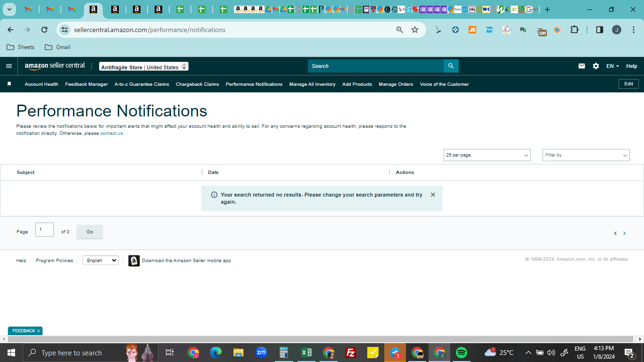Viewport: 644px width, 362px height.
Task: Click the contact us link
Action: (112, 133)
